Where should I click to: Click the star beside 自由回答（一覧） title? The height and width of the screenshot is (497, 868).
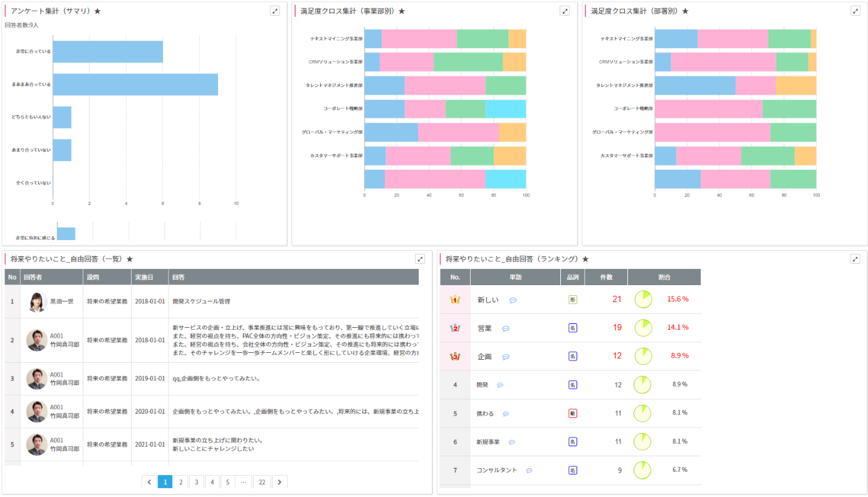[x=130, y=259]
